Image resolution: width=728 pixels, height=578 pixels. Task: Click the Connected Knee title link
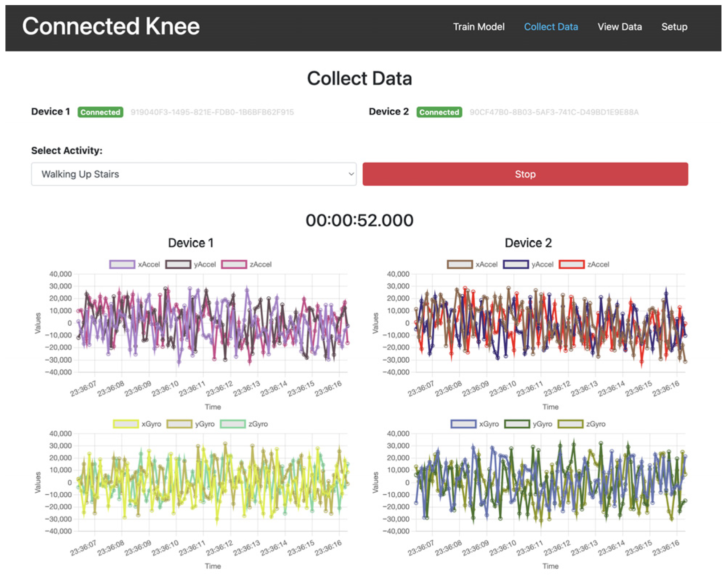click(x=111, y=26)
